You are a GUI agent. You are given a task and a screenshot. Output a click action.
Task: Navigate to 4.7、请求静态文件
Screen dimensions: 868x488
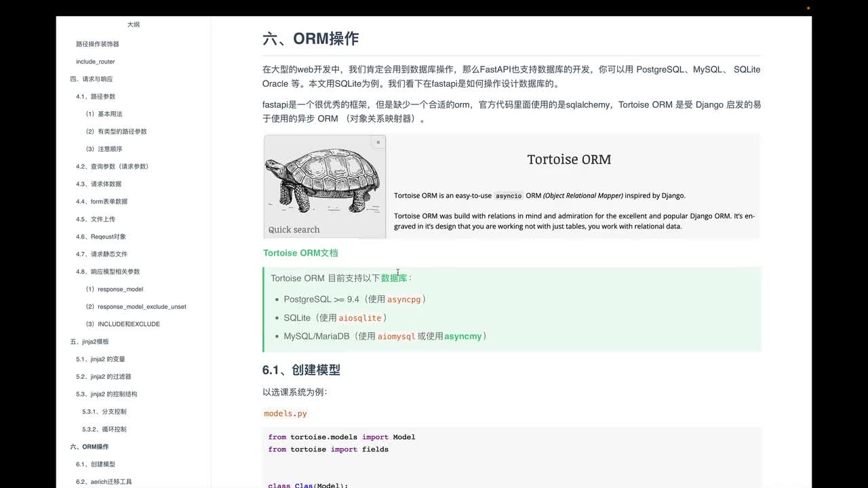(102, 254)
